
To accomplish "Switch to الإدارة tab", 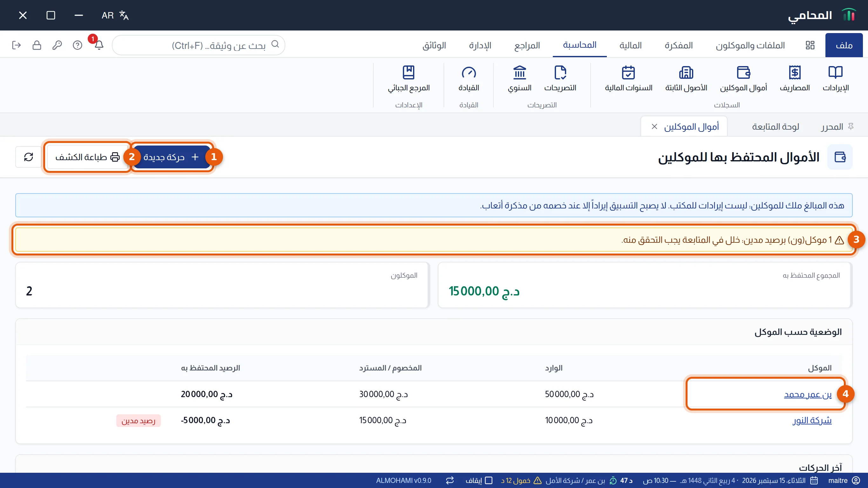I will click(480, 45).
